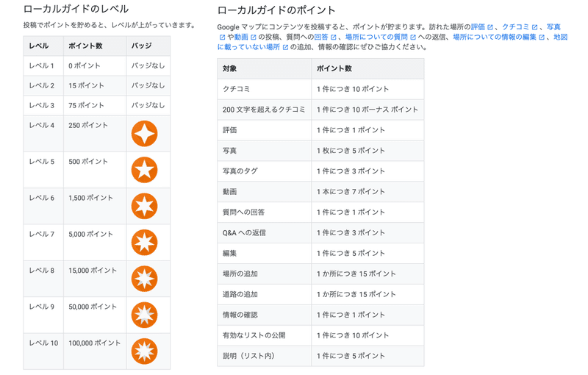
Task: Click the 情報の確認 cell
Action: click(265, 315)
